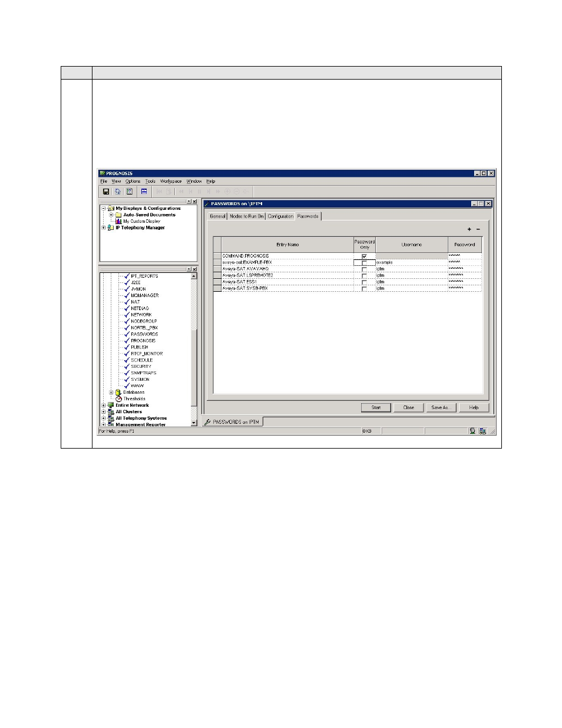Click the My Custom Display chart icon
The width and height of the screenshot is (562, 728).
[118, 221]
